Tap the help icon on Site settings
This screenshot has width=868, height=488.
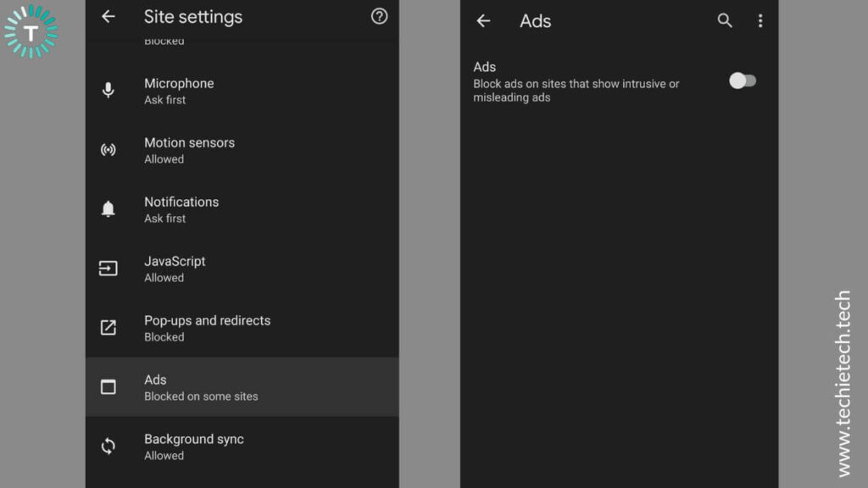tap(379, 17)
